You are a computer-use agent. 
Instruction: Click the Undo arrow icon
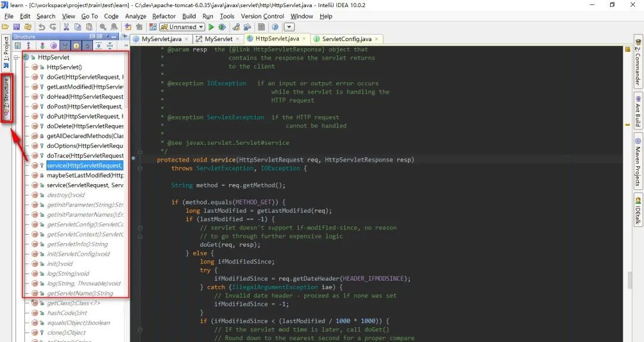click(x=42, y=27)
